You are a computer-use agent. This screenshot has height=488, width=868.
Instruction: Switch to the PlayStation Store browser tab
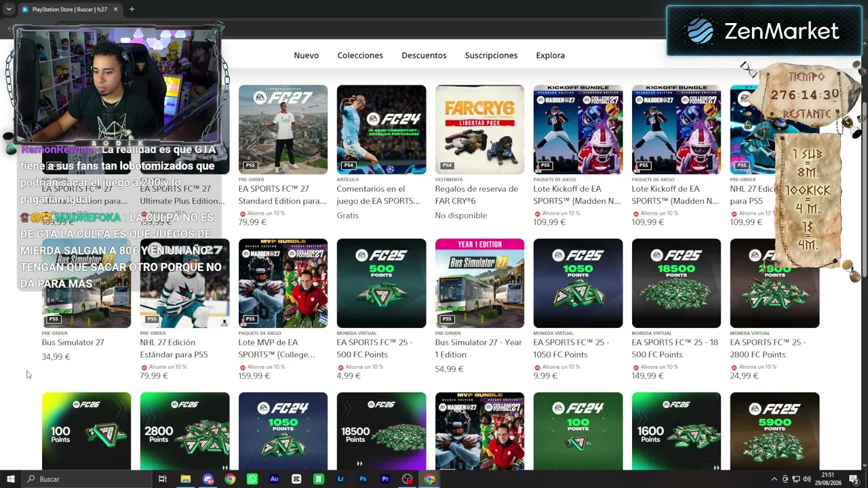pyautogui.click(x=69, y=9)
